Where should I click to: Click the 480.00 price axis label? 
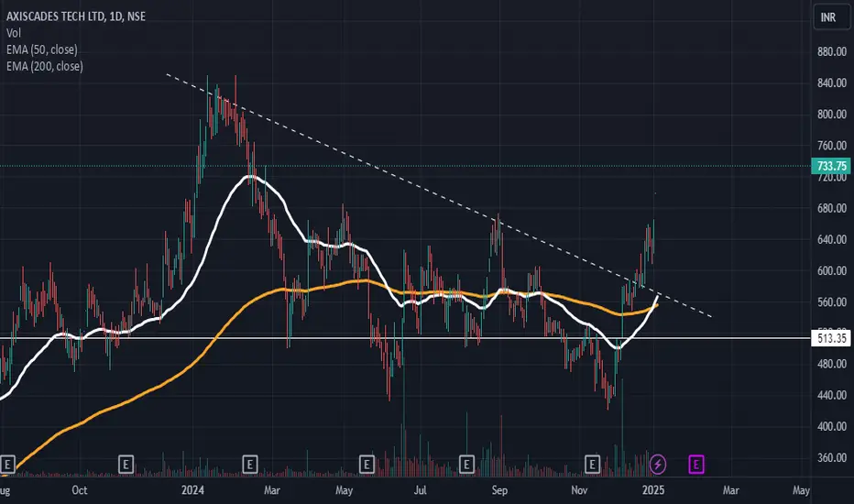pyautogui.click(x=832, y=364)
